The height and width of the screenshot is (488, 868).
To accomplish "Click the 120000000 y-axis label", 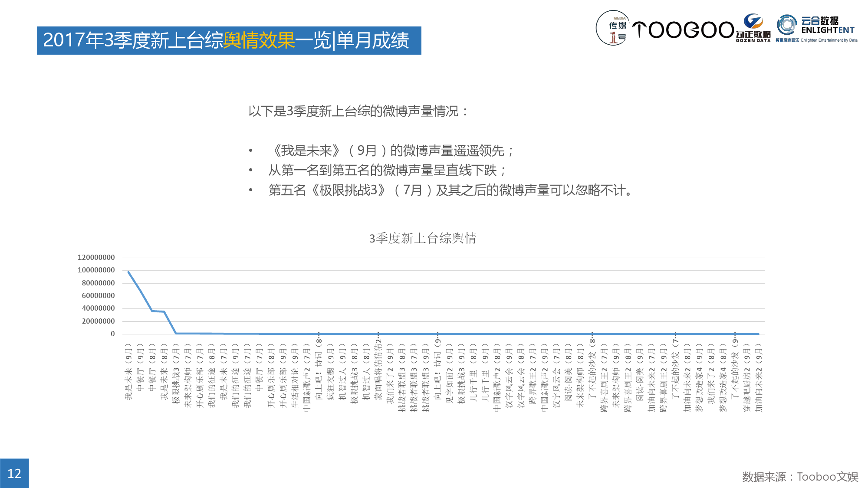I will pos(96,258).
